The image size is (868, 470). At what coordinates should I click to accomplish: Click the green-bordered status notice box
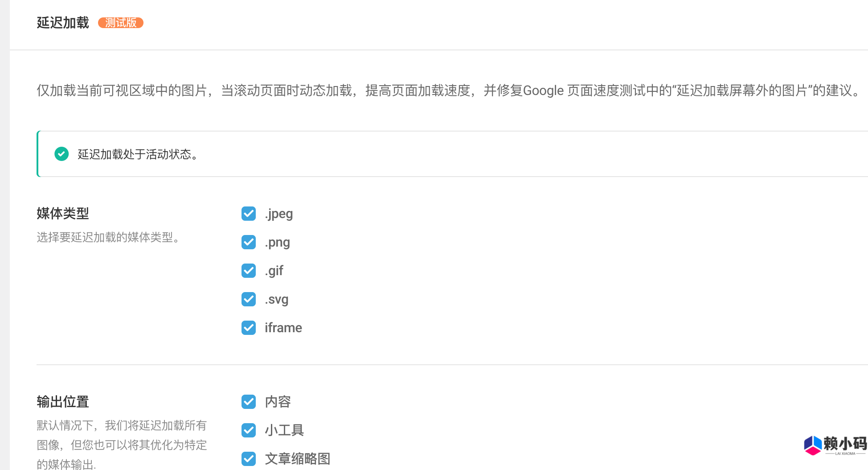click(x=446, y=154)
